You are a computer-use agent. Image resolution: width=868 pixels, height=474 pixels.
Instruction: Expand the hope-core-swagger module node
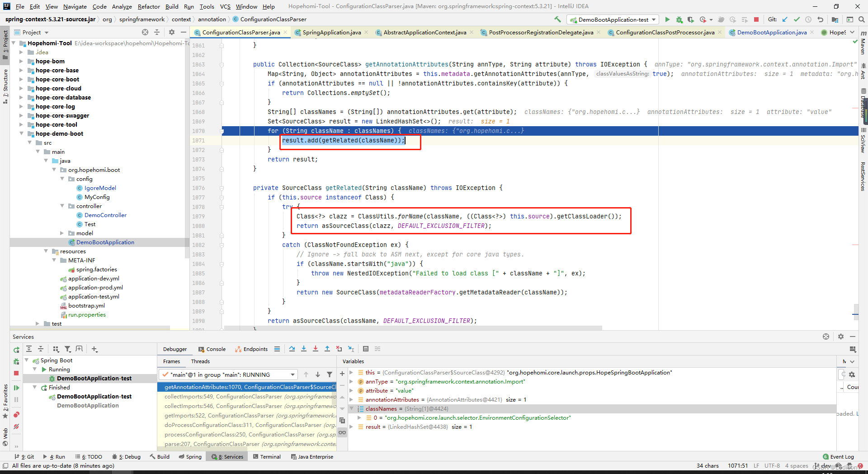pyautogui.click(x=21, y=115)
